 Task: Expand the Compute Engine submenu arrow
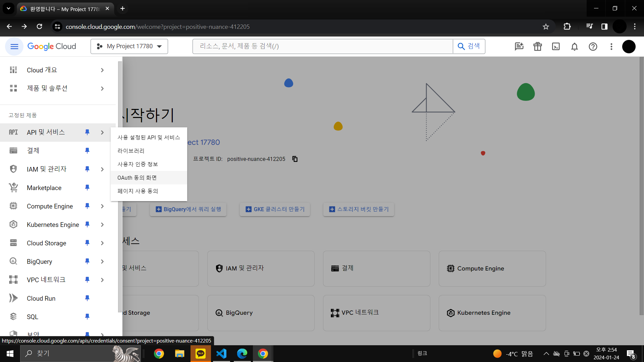(102, 206)
